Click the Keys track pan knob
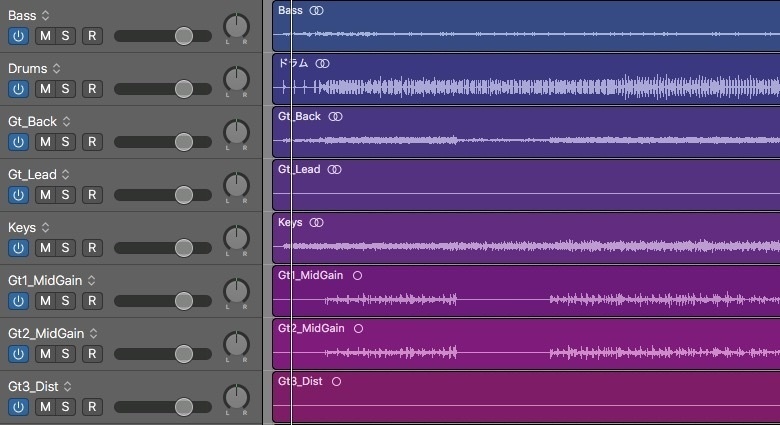This screenshot has width=780, height=425. click(x=236, y=238)
